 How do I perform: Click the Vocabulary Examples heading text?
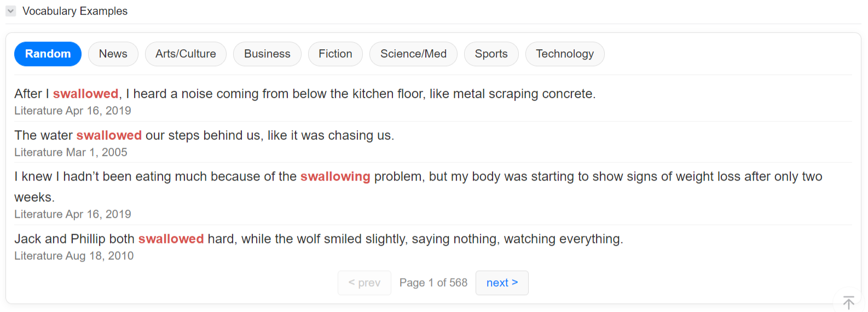coord(75,11)
